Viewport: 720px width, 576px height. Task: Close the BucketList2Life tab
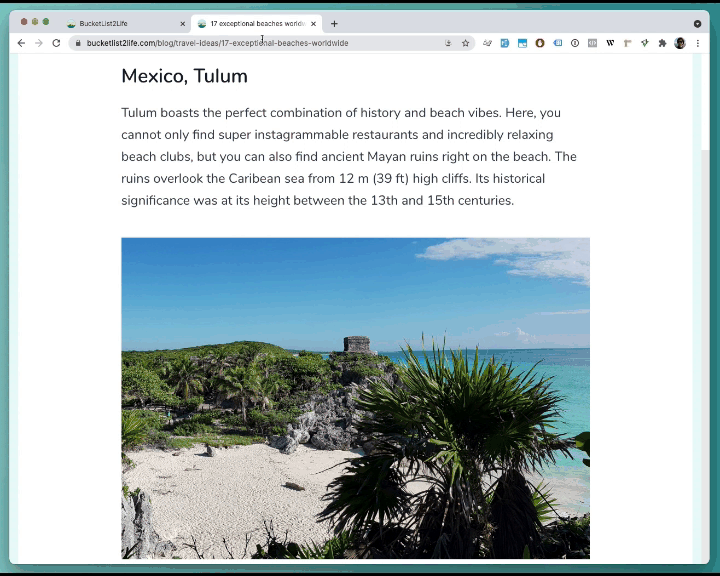pos(182,23)
